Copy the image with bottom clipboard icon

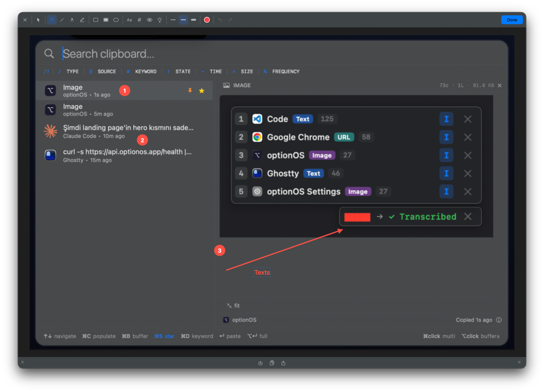click(x=272, y=363)
